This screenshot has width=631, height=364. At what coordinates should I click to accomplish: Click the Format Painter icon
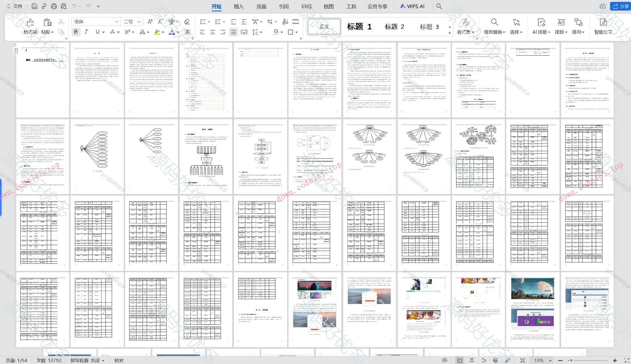(x=30, y=22)
